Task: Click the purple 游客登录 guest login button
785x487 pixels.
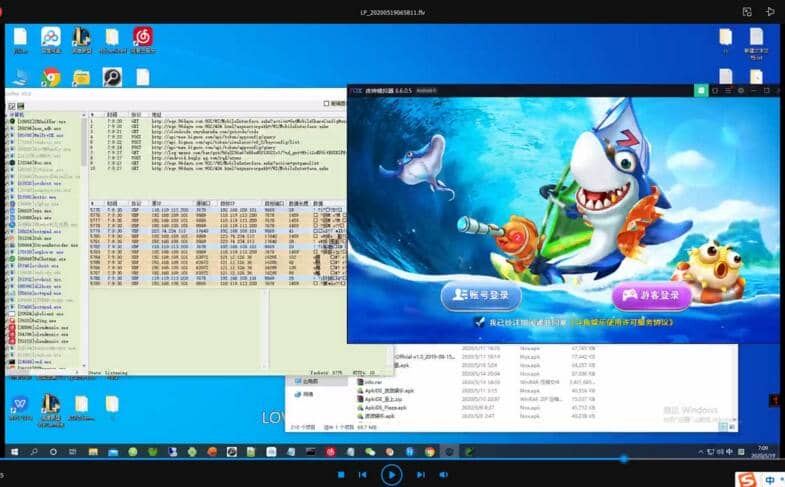Action: [652, 295]
